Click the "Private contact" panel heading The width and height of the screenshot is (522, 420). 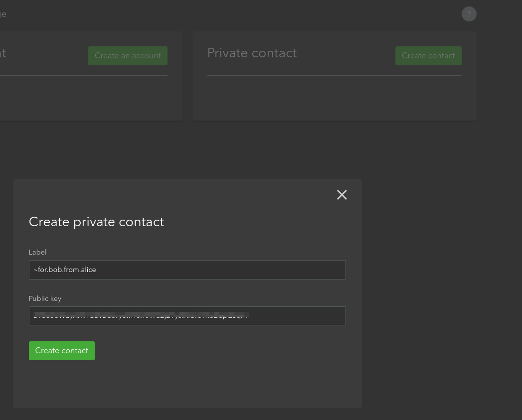252,53
